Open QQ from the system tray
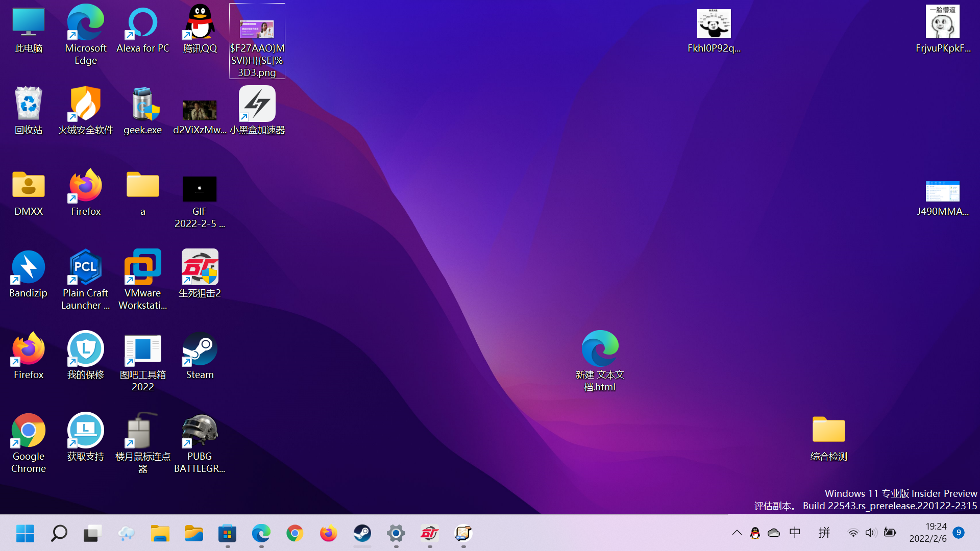The height and width of the screenshot is (551, 980). point(755,533)
